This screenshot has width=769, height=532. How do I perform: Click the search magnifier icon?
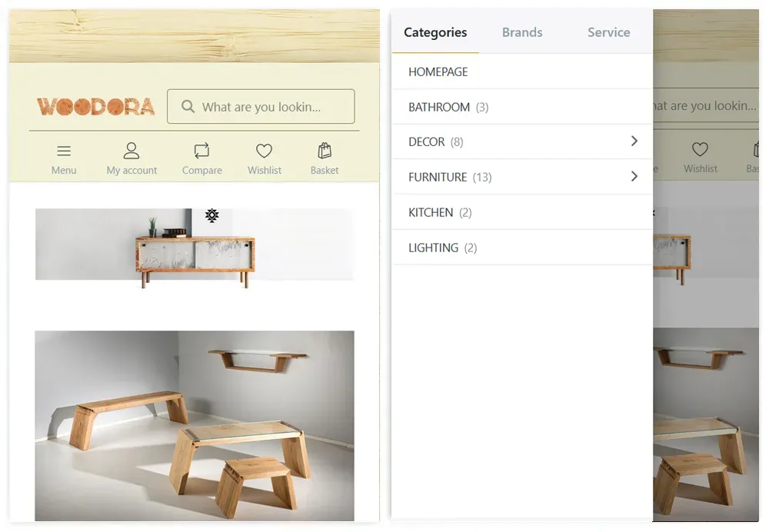188,106
